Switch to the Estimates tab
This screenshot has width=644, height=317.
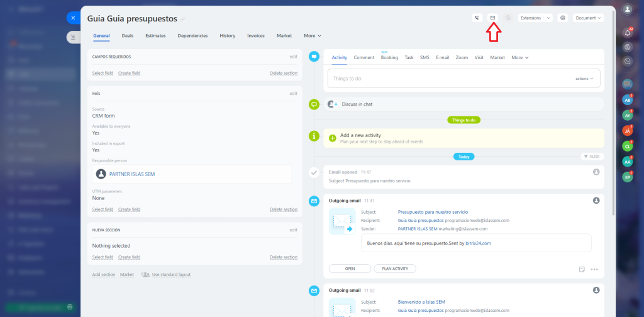pos(155,36)
